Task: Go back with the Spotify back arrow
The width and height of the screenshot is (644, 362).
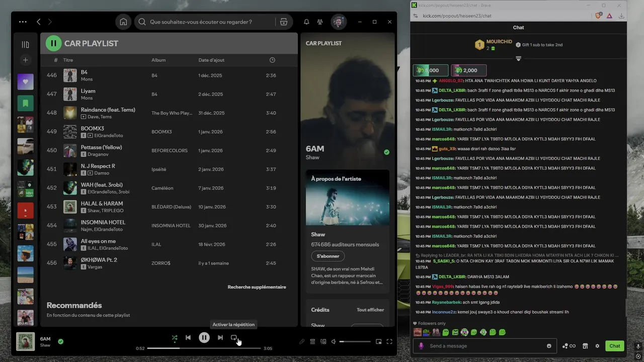Action: click(39, 22)
